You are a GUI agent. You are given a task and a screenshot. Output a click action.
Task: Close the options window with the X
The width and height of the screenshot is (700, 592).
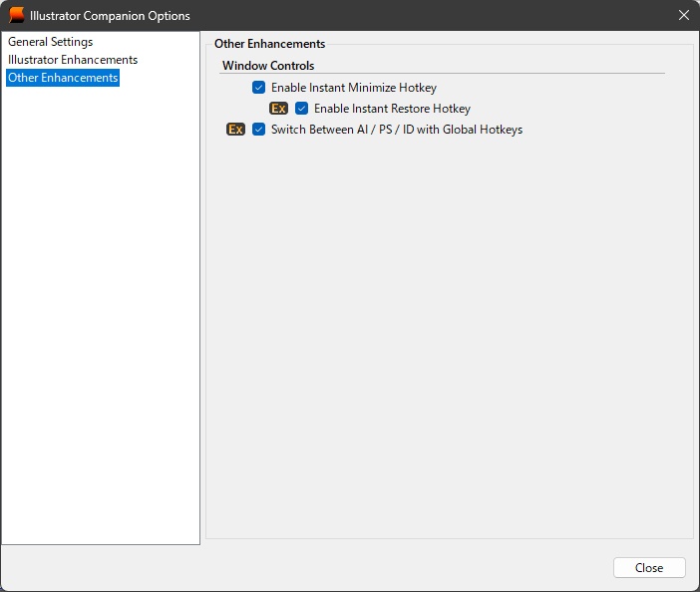pos(683,15)
